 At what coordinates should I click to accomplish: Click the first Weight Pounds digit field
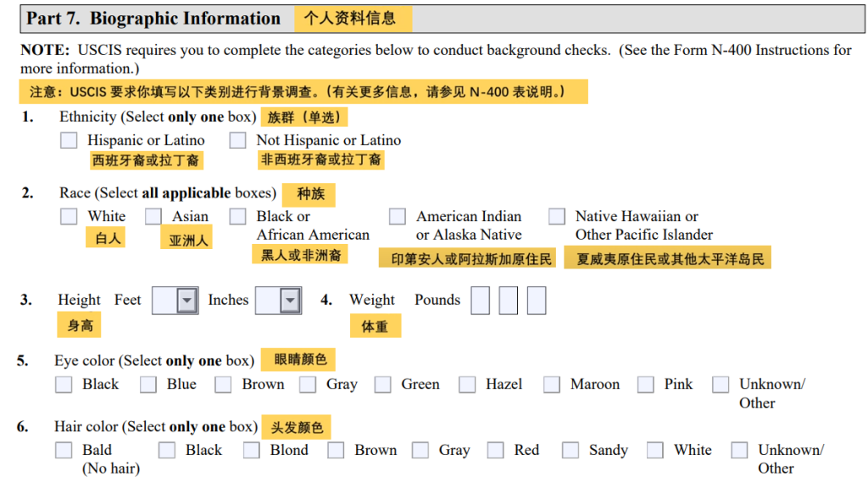coord(481,301)
